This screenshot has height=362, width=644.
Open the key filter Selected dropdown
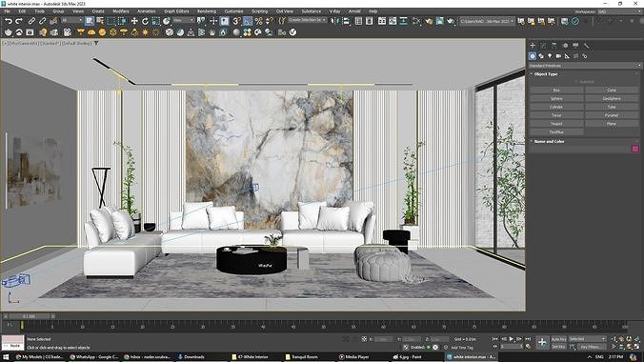[588, 339]
